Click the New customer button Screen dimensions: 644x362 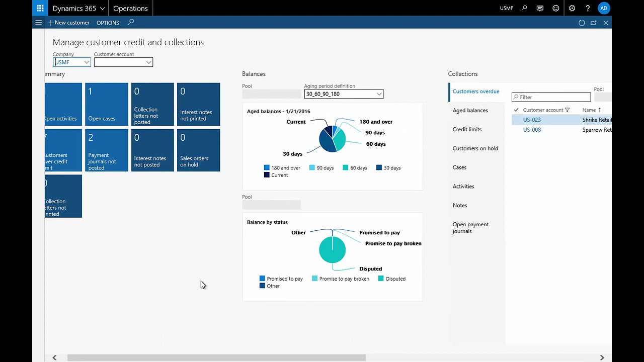pos(68,23)
